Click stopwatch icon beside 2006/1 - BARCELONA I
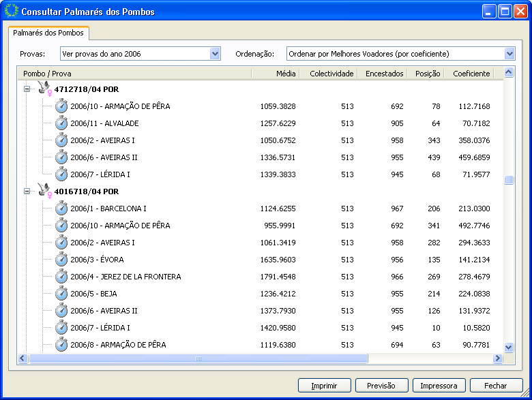 tap(61, 208)
